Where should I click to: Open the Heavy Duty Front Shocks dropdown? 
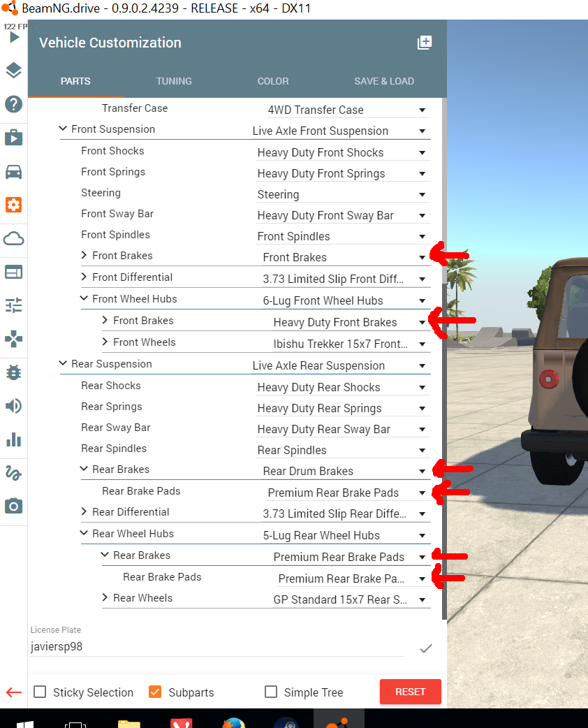click(344, 152)
